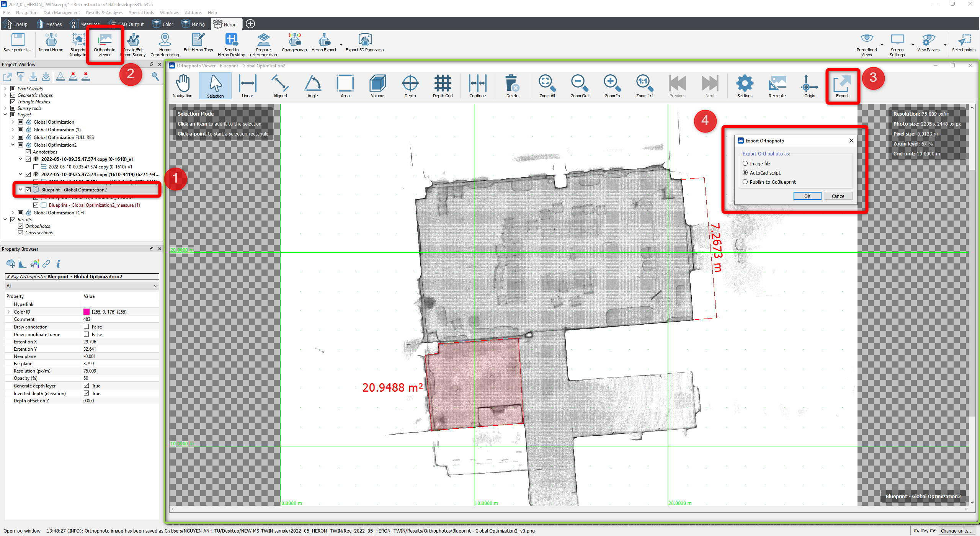Toggle the Draw annotation checkbox
Image resolution: width=980 pixels, height=536 pixels.
click(x=87, y=327)
